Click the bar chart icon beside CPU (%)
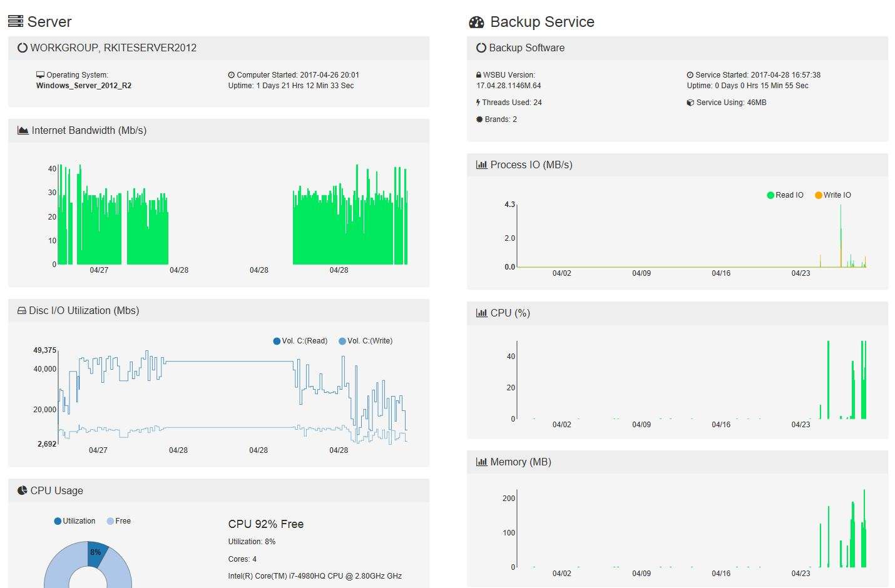This screenshot has width=895, height=588. (x=482, y=313)
